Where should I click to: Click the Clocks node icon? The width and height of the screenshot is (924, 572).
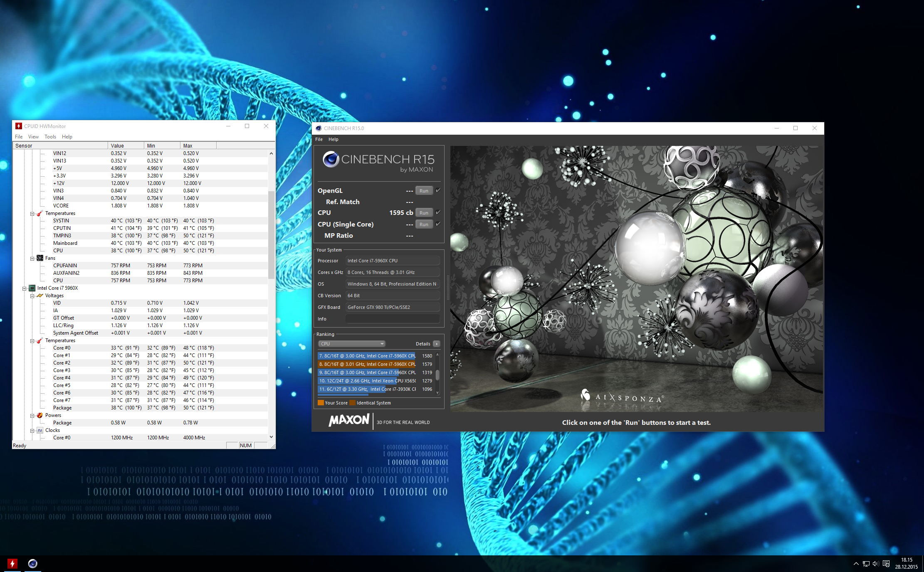pyautogui.click(x=40, y=430)
